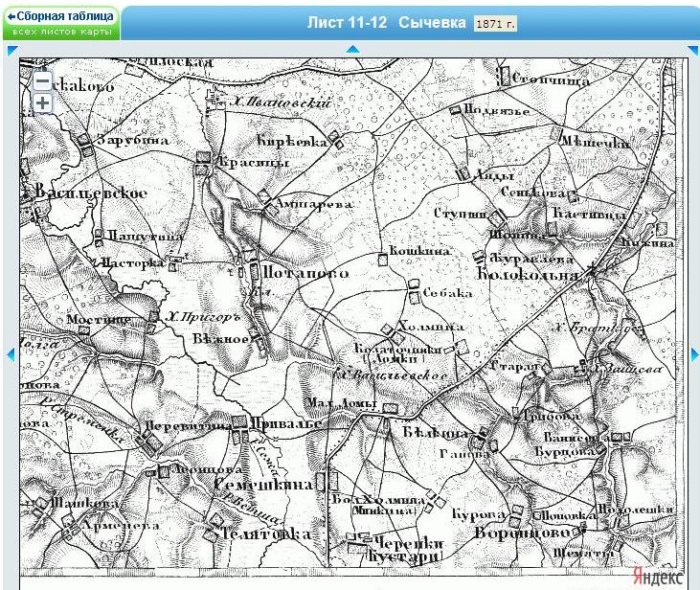The width and height of the screenshot is (700, 590).
Task: Go to the map sheet above using the top arrow
Action: click(x=352, y=49)
